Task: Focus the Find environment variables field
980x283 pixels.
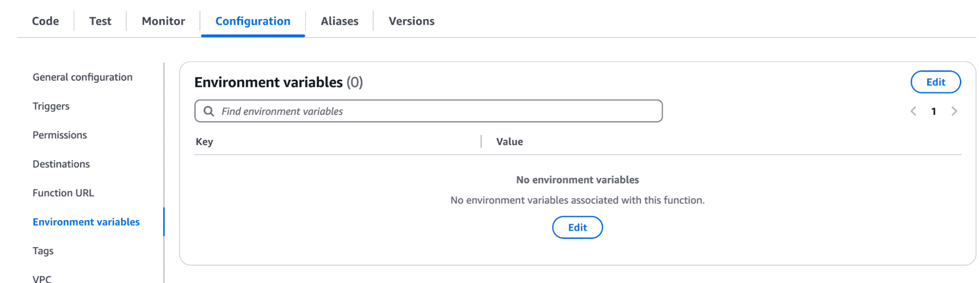Action: tap(428, 111)
